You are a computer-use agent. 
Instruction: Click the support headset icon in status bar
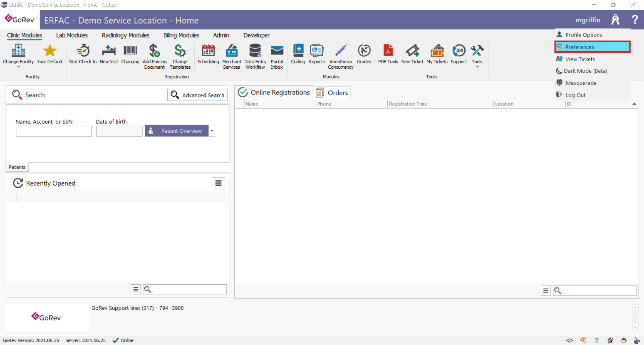(624, 340)
